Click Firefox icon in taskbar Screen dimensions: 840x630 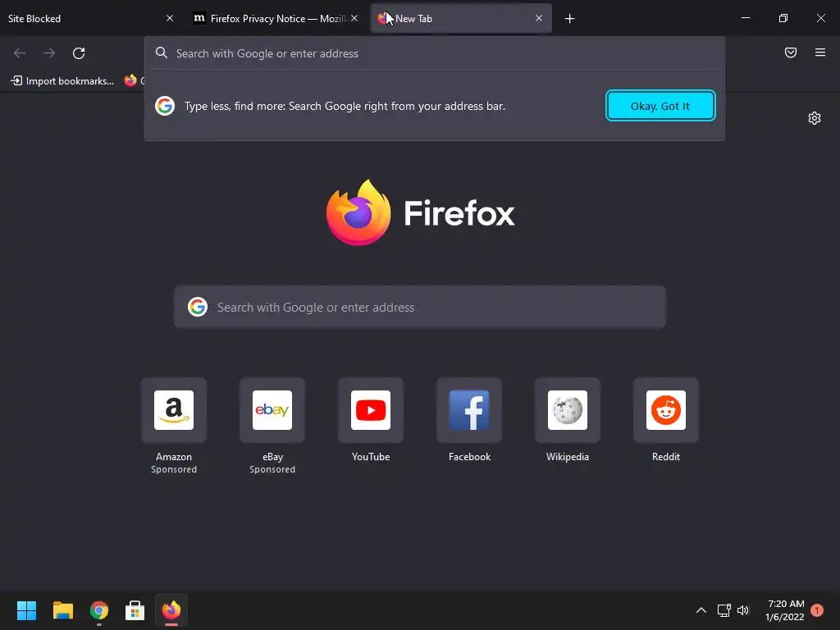click(x=171, y=609)
